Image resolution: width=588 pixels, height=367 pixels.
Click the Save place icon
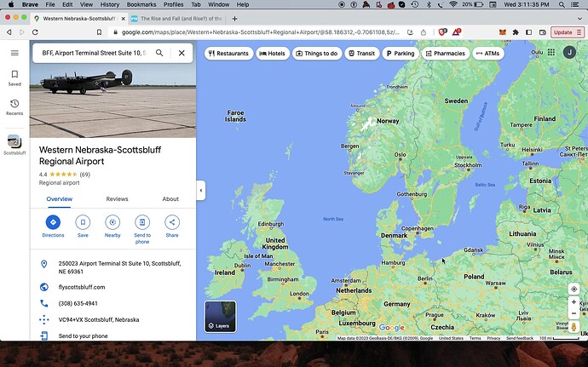click(x=83, y=222)
